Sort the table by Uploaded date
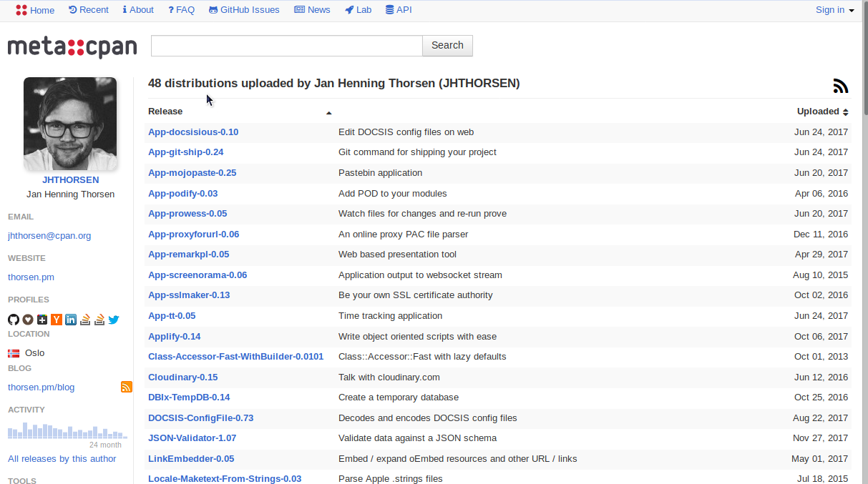Image resolution: width=868 pixels, height=484 pixels. (x=822, y=112)
